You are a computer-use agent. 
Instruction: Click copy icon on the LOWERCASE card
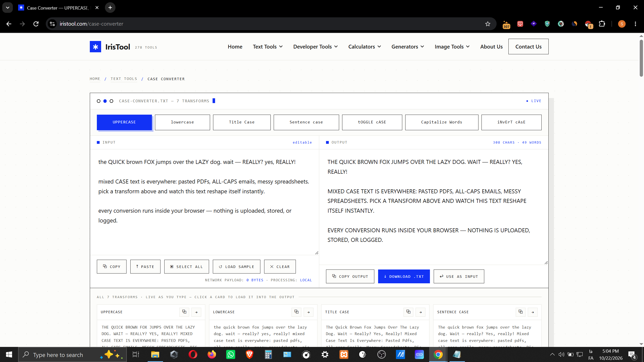296,312
